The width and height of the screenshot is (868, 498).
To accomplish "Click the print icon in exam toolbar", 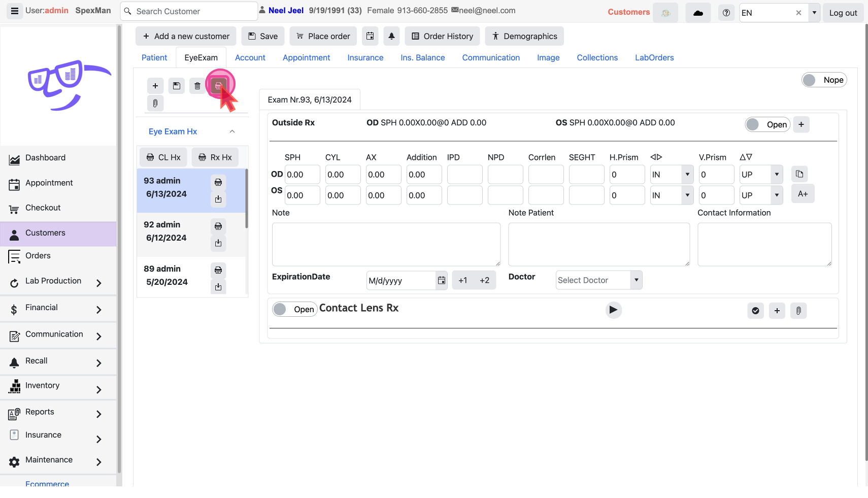I will pos(218,86).
